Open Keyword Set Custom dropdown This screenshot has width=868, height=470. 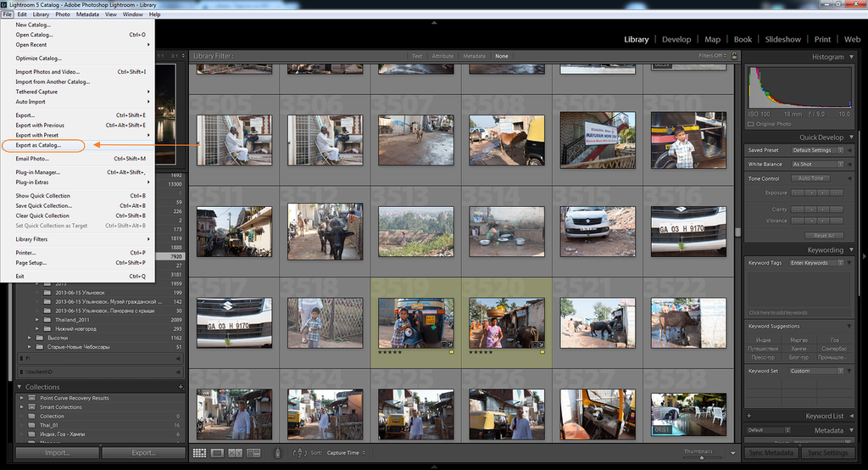tap(816, 371)
